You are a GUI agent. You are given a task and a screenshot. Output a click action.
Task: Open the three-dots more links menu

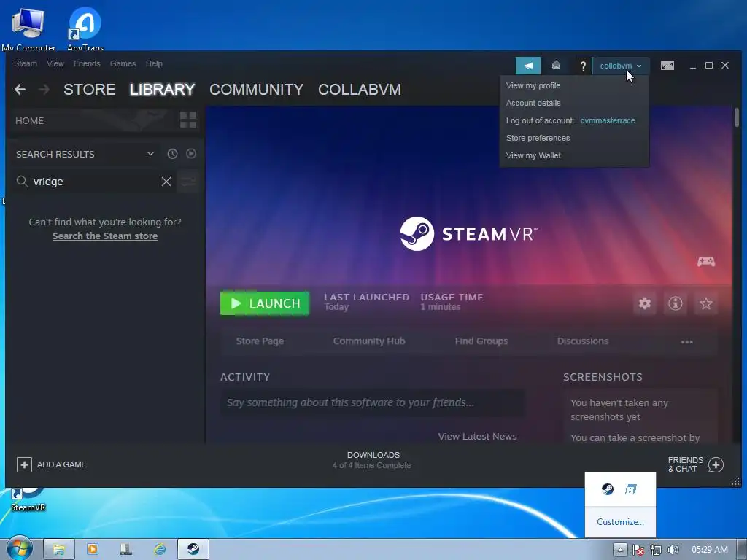point(687,341)
